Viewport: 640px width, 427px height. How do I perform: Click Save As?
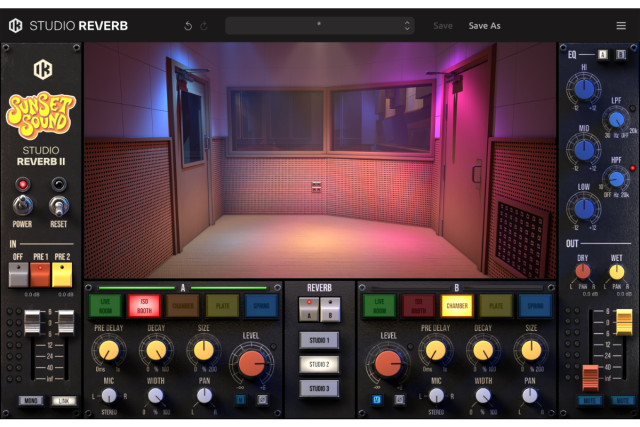[x=484, y=26]
